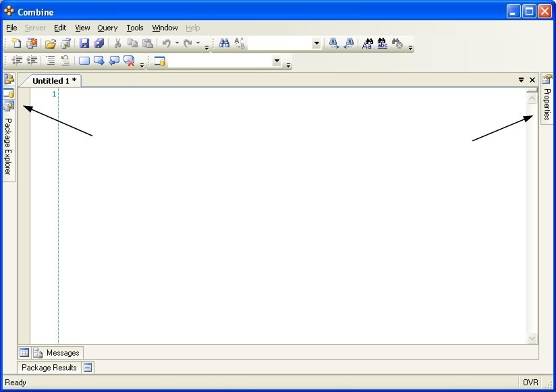The height and width of the screenshot is (392, 556).
Task: Click the Find binoculars icon
Action: pos(224,44)
